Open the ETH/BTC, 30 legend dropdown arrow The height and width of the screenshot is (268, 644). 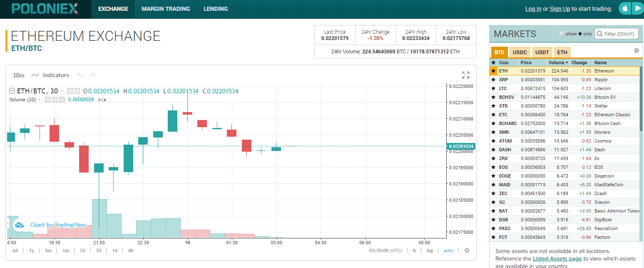pos(61,91)
